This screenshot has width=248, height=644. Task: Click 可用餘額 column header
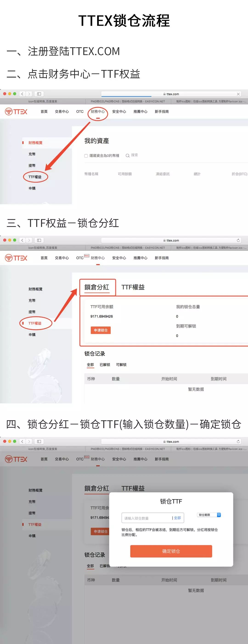[x=125, y=174]
